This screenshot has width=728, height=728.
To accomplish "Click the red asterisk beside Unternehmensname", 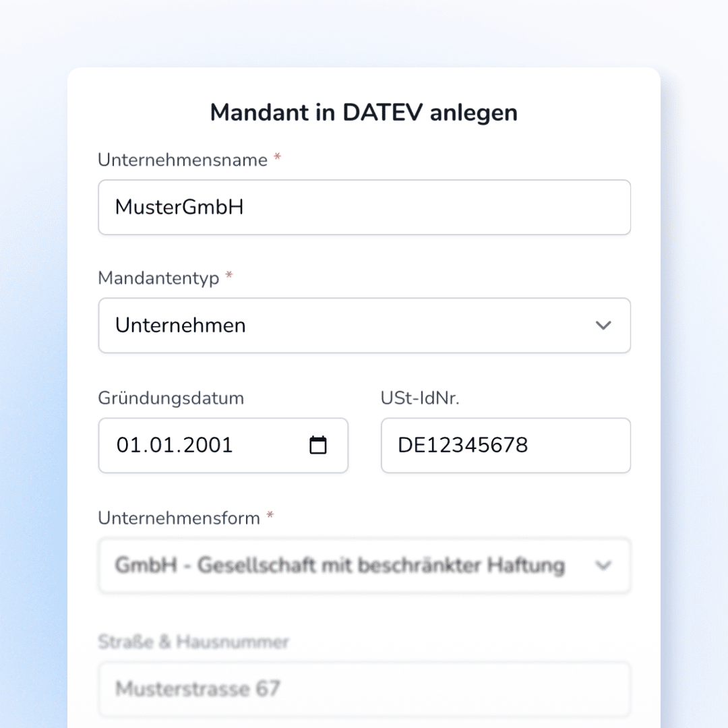I will click(277, 159).
